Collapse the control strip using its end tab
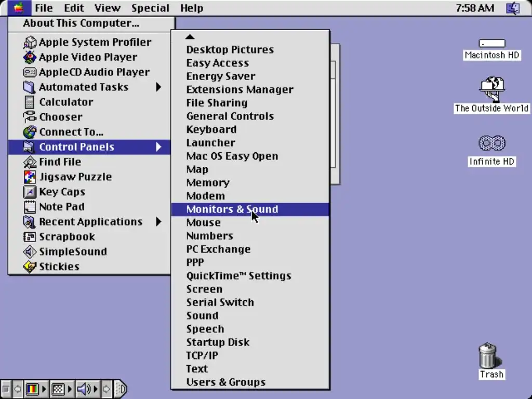 (x=121, y=389)
